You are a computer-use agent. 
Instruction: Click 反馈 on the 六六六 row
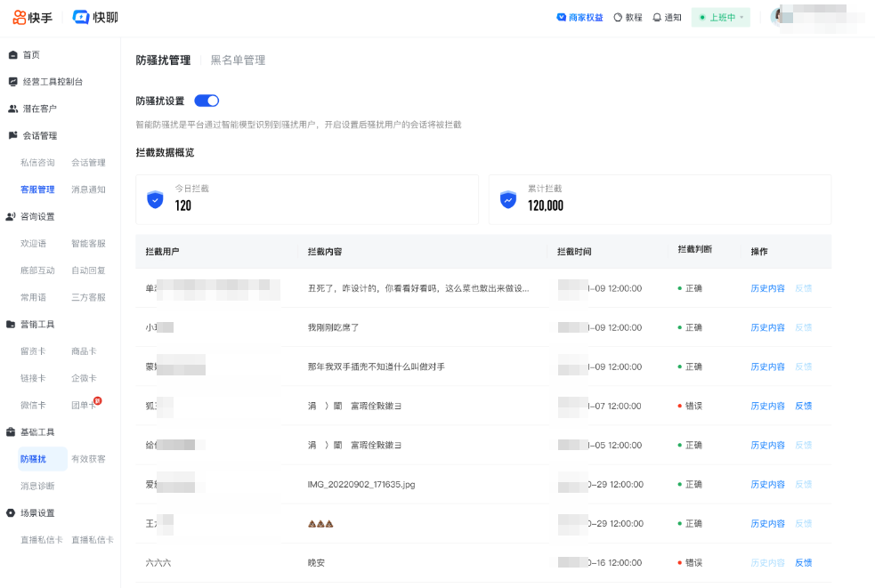[802, 562]
